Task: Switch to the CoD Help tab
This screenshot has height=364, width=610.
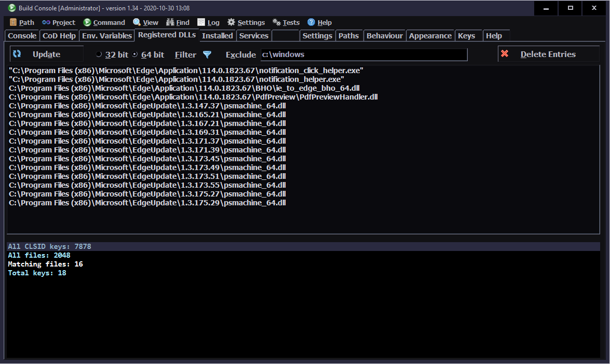Action: 59,36
